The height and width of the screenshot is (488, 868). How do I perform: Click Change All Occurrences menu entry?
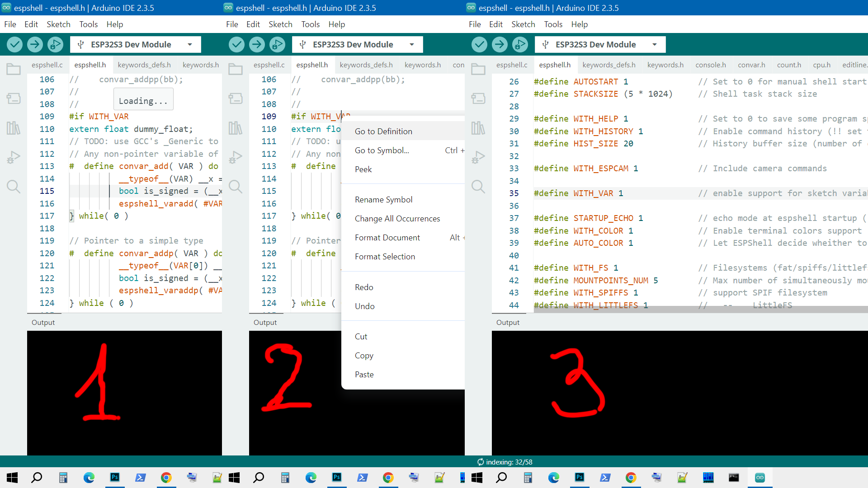pyautogui.click(x=397, y=219)
